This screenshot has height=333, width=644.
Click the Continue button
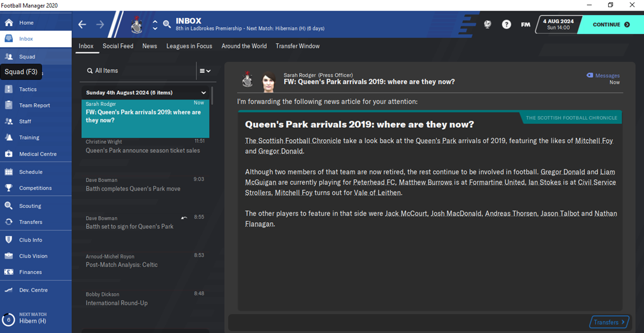click(x=609, y=25)
